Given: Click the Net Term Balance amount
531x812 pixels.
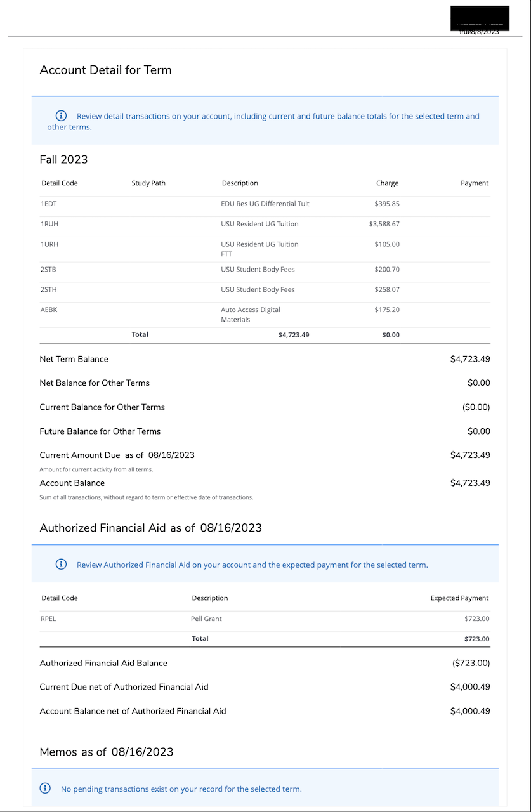Looking at the screenshot, I should (470, 358).
